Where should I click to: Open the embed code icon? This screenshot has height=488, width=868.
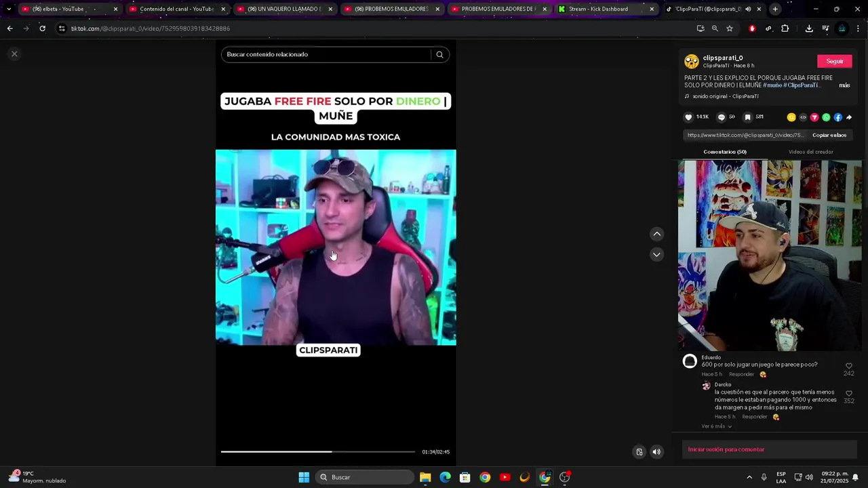pos(803,117)
